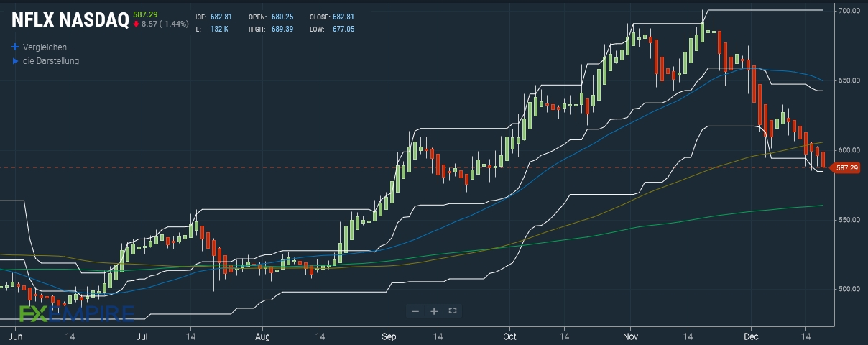The height and width of the screenshot is (345, 868).
Task: Click the blue plus next to Vergleichen
Action: [15, 47]
